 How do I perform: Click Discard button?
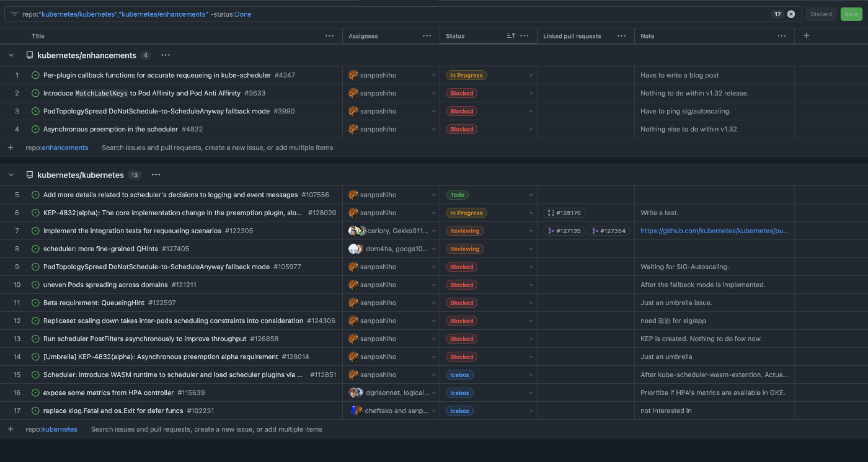click(821, 14)
